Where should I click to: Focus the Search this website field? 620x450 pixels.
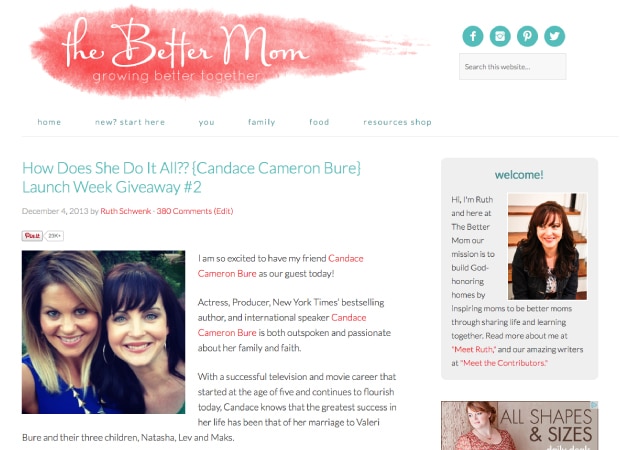pyautogui.click(x=512, y=67)
